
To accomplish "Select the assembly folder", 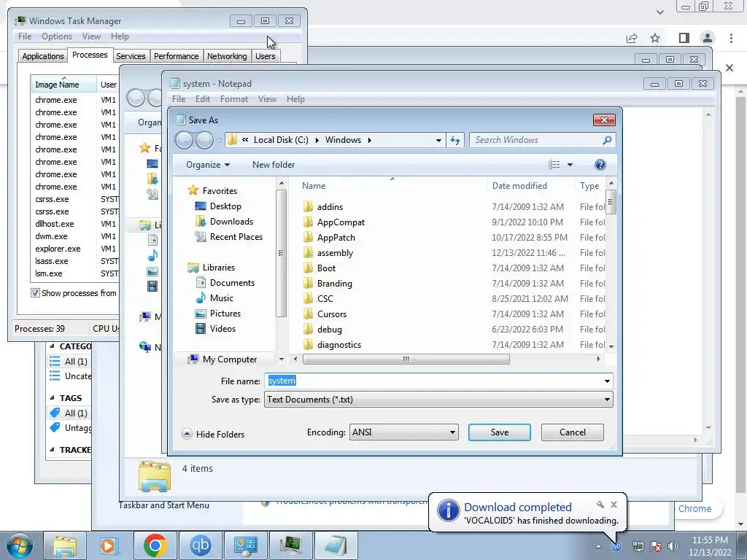I will click(x=335, y=253).
